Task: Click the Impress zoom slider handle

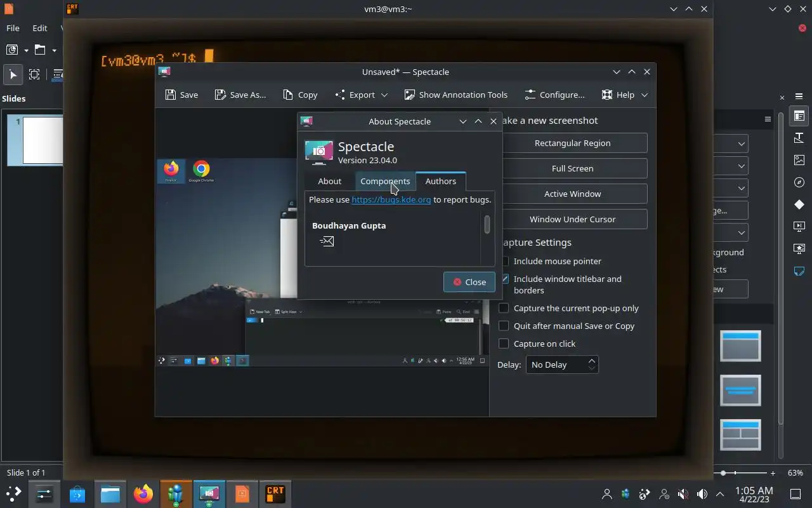Action: click(724, 473)
